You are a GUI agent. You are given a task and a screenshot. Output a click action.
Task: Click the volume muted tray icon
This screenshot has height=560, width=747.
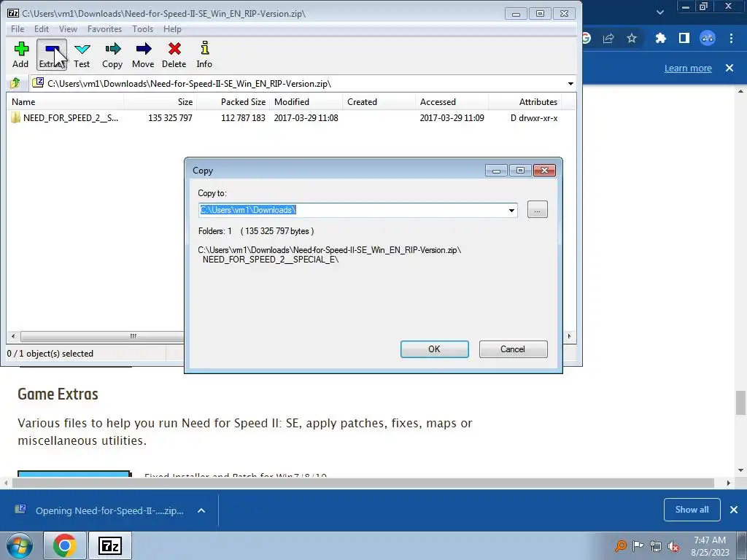(x=673, y=546)
